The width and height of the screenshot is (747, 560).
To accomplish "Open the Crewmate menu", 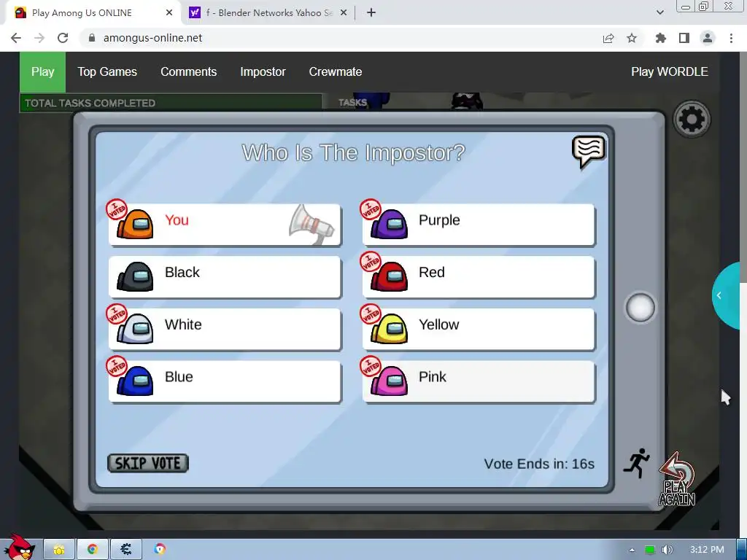I will point(336,72).
